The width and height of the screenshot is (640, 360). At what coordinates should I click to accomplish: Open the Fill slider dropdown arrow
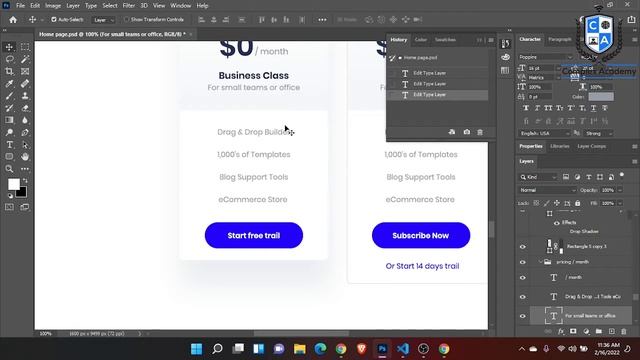[x=620, y=203]
